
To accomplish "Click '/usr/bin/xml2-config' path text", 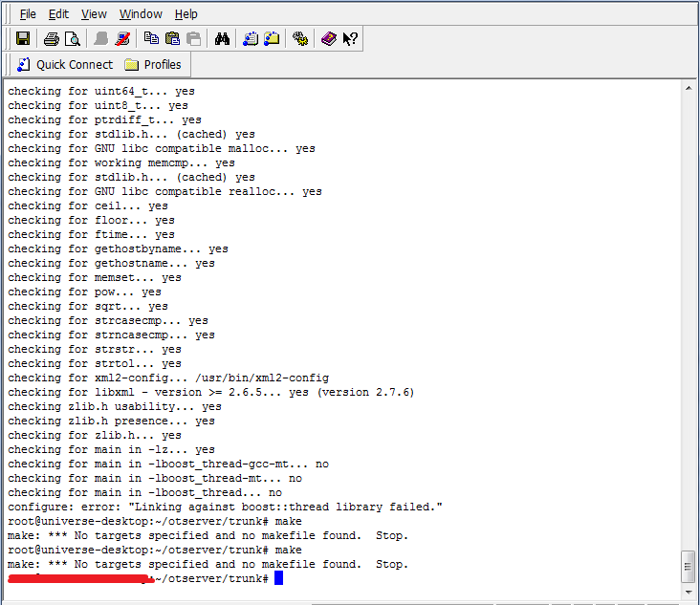I will [x=262, y=378].
